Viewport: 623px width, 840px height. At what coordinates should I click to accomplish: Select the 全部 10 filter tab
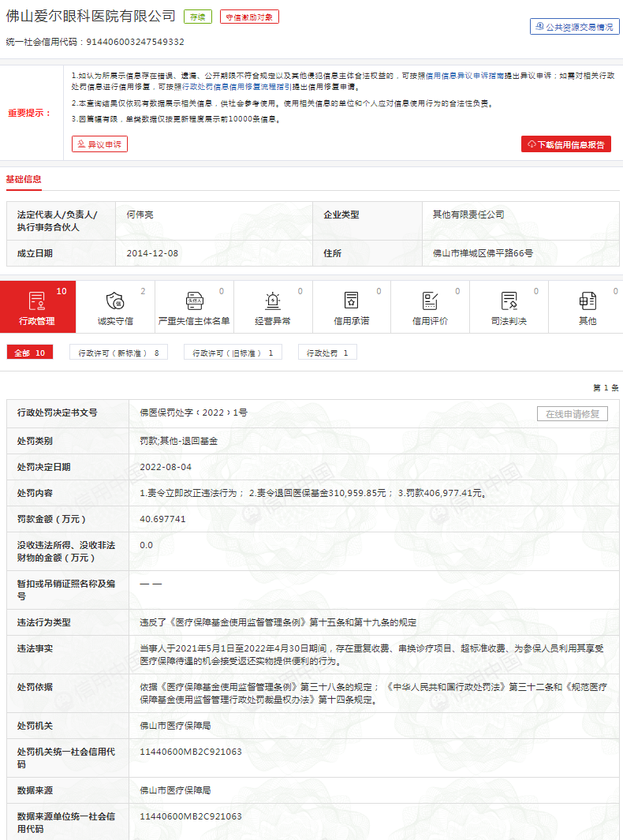point(30,353)
